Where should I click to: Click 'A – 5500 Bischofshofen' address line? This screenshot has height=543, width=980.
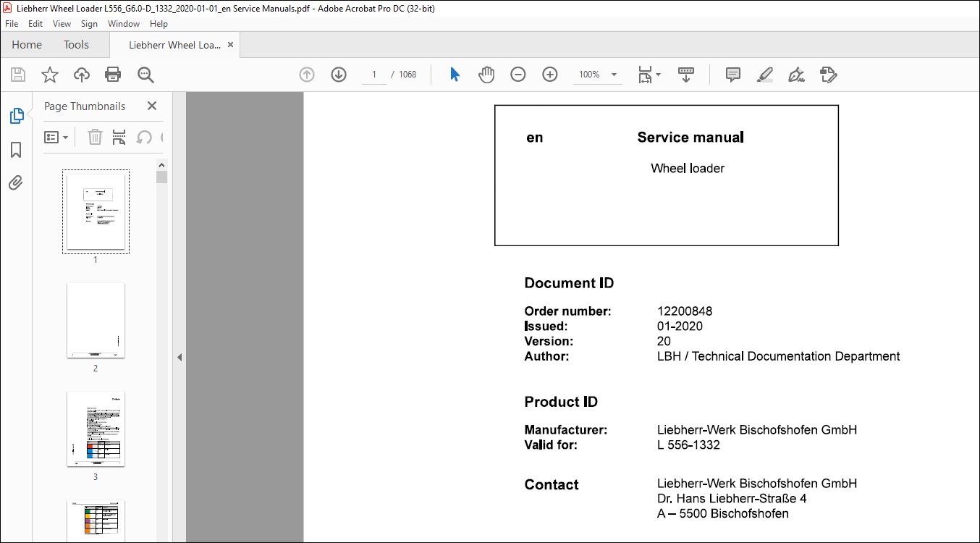click(723, 514)
